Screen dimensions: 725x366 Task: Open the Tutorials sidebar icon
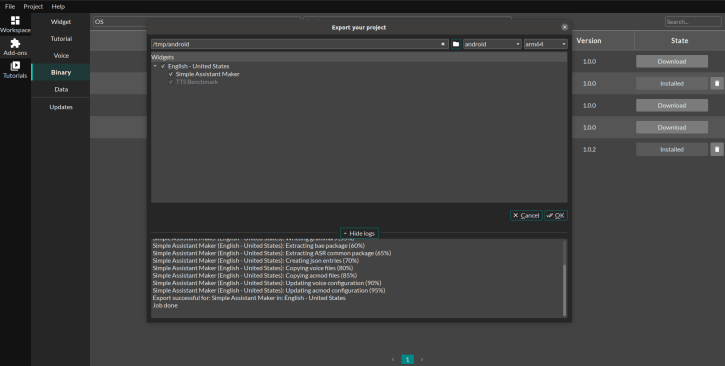tap(15, 69)
